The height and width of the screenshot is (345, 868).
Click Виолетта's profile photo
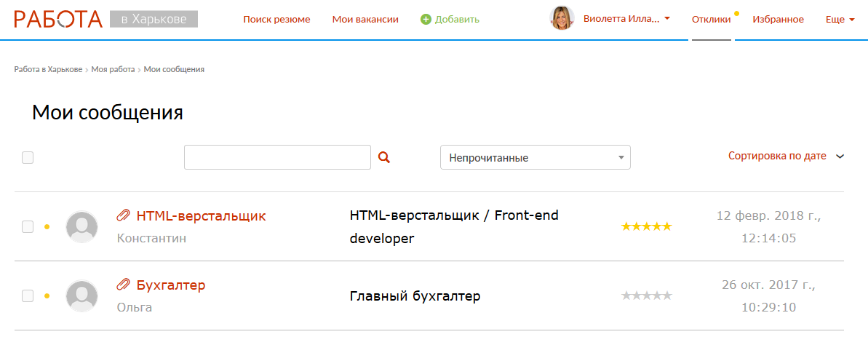tap(562, 19)
